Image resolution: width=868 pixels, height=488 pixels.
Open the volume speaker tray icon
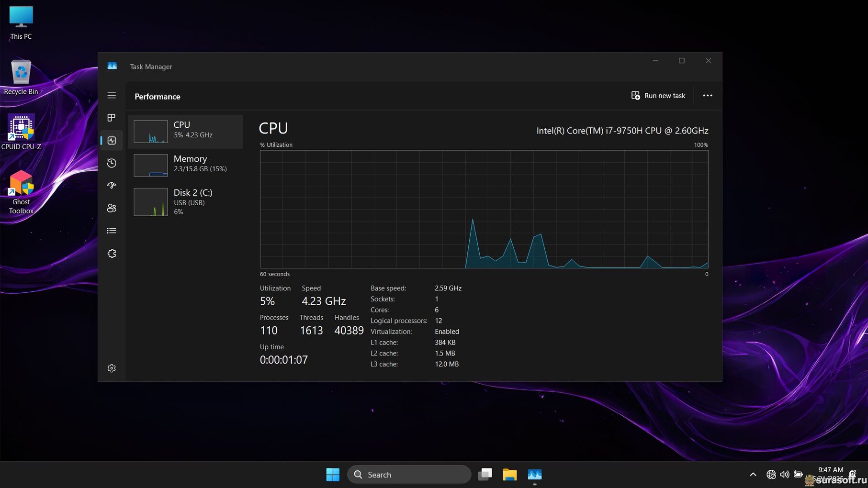click(784, 475)
